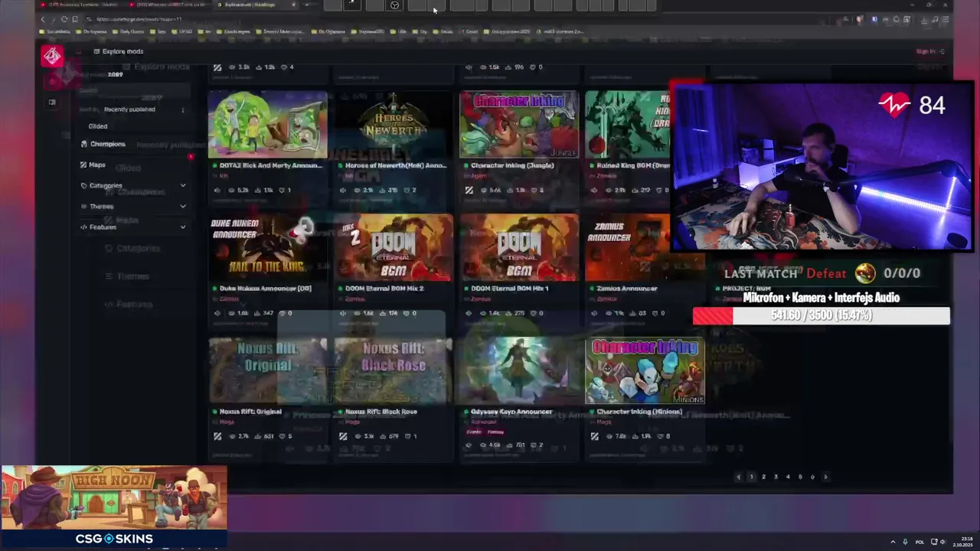Screen dimensions: 980x551
Task: Click the Maps icon in the sidebar
Action: (83, 165)
